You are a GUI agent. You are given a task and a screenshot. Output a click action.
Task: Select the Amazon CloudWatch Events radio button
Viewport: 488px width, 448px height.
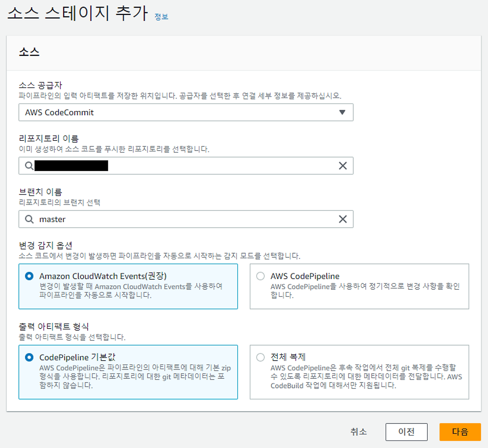tap(29, 276)
